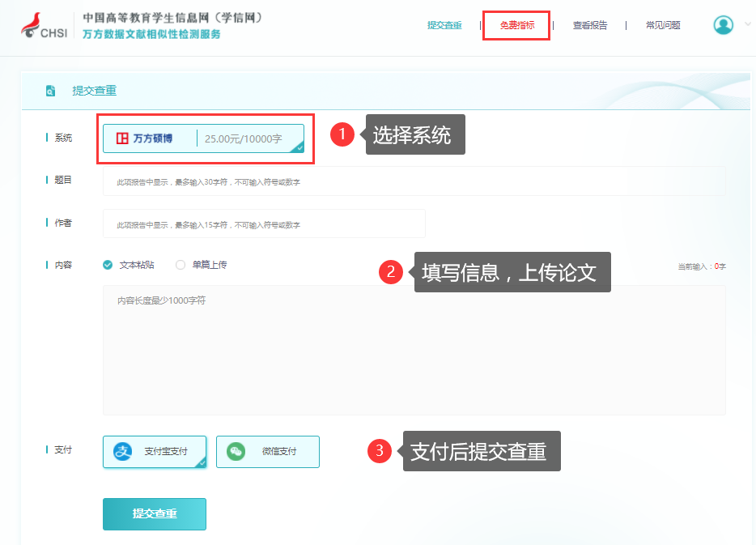Choose 微信支付 payment method
756x545 pixels.
[x=268, y=451]
